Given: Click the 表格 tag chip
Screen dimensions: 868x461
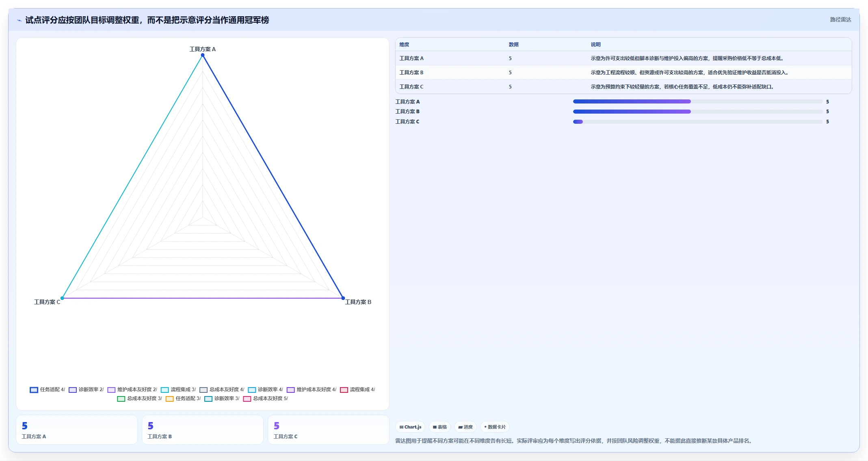Looking at the screenshot, I should 439,427.
